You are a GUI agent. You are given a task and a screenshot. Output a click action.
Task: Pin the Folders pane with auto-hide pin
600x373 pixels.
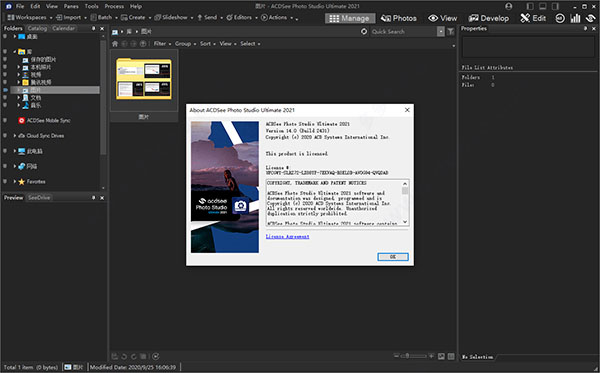[93, 28]
